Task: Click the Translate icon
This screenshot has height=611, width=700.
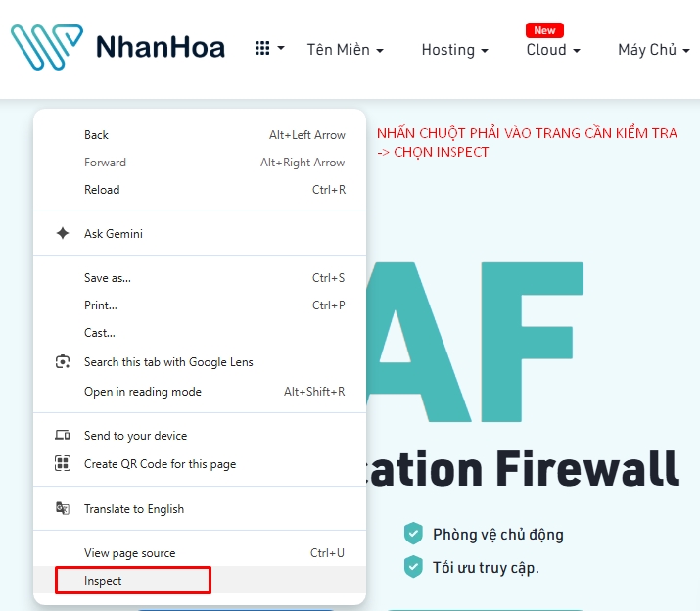Action: [63, 508]
